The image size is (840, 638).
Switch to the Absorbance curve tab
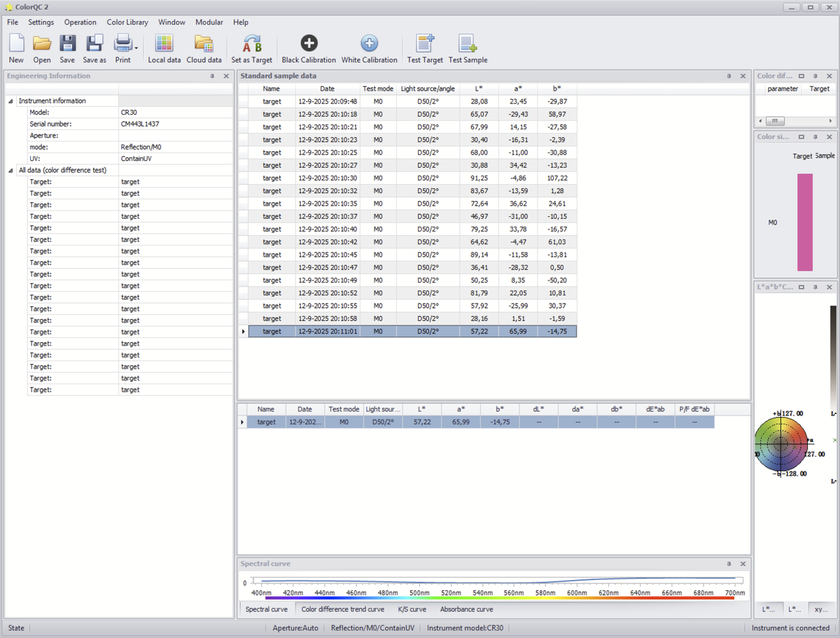pyautogui.click(x=466, y=609)
